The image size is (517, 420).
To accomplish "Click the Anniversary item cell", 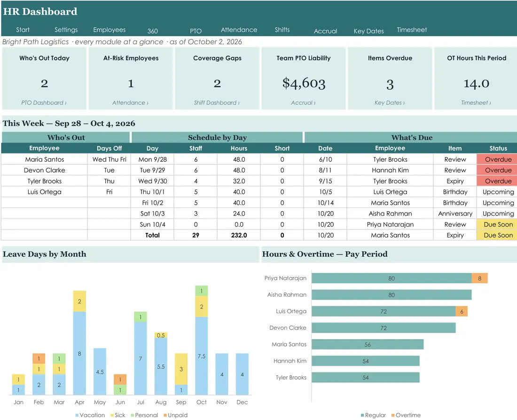I will tap(455, 214).
